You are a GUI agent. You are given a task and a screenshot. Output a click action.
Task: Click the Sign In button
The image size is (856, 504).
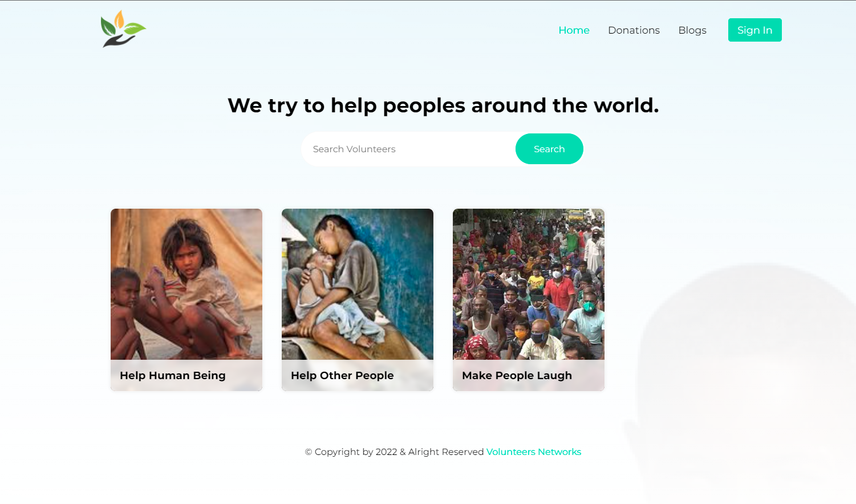(754, 30)
